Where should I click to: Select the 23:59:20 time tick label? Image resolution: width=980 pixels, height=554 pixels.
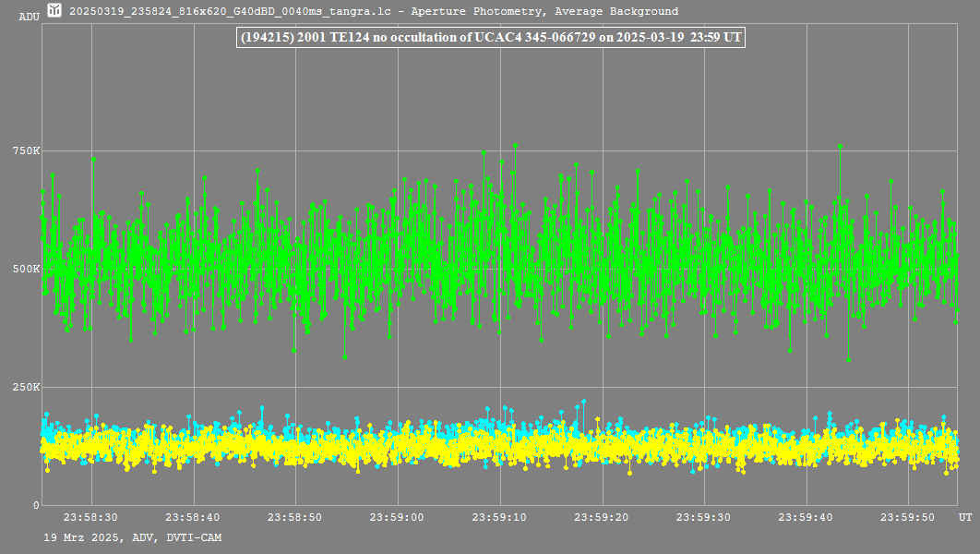(x=602, y=518)
